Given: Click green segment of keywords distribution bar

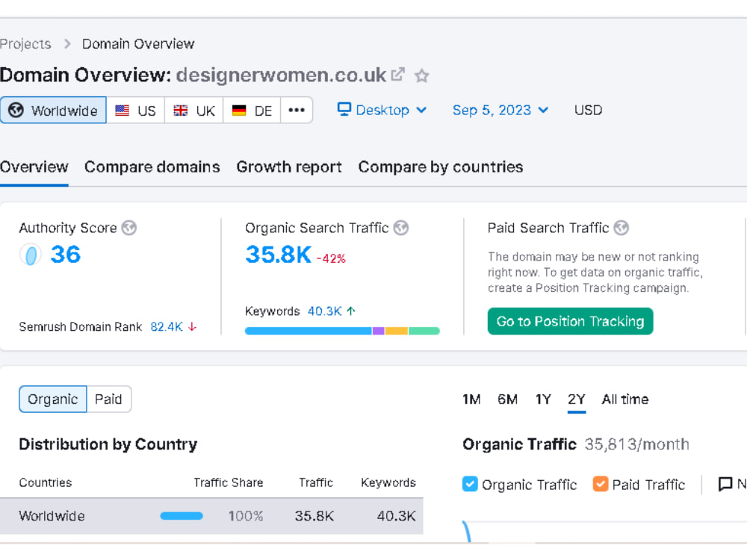Looking at the screenshot, I should (x=424, y=331).
